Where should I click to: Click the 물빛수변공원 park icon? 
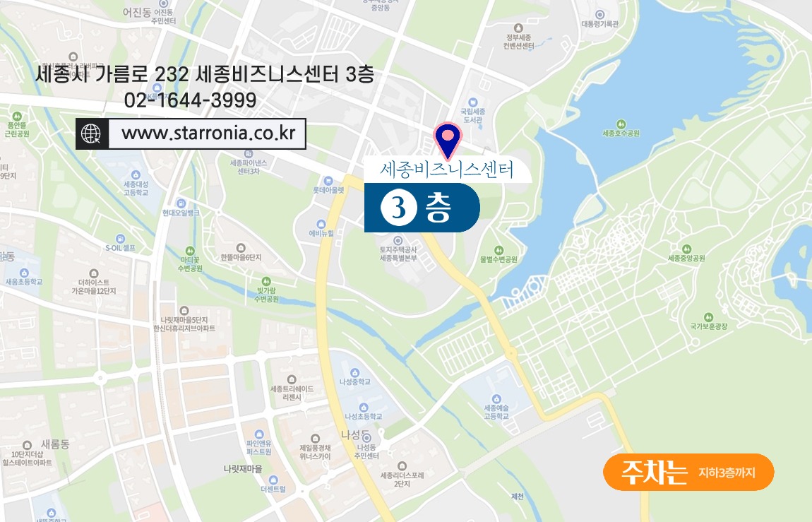point(498,250)
